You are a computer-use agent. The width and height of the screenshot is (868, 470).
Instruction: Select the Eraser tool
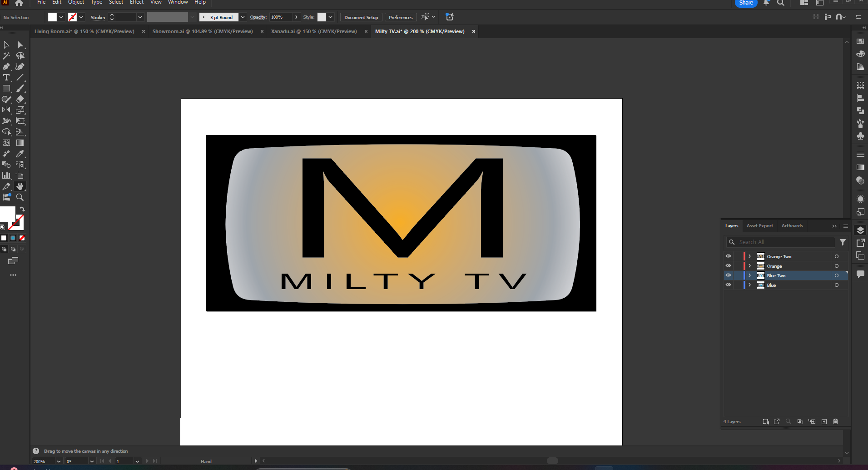20,99
